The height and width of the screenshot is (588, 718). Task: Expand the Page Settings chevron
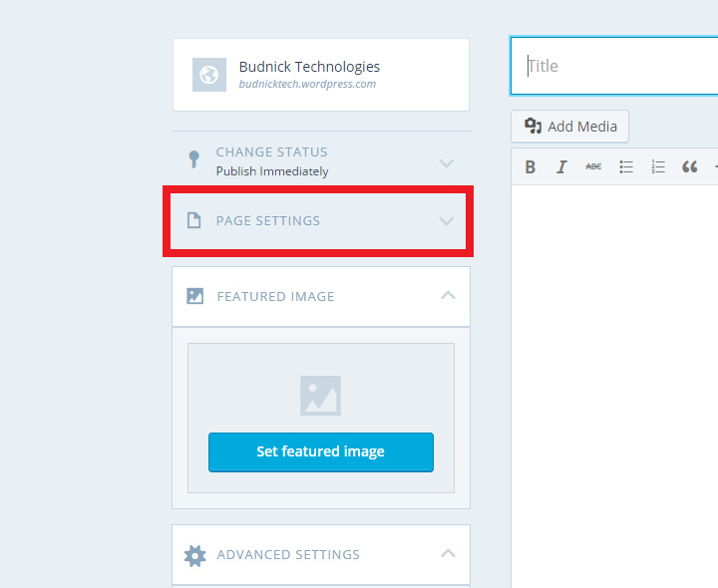click(447, 221)
